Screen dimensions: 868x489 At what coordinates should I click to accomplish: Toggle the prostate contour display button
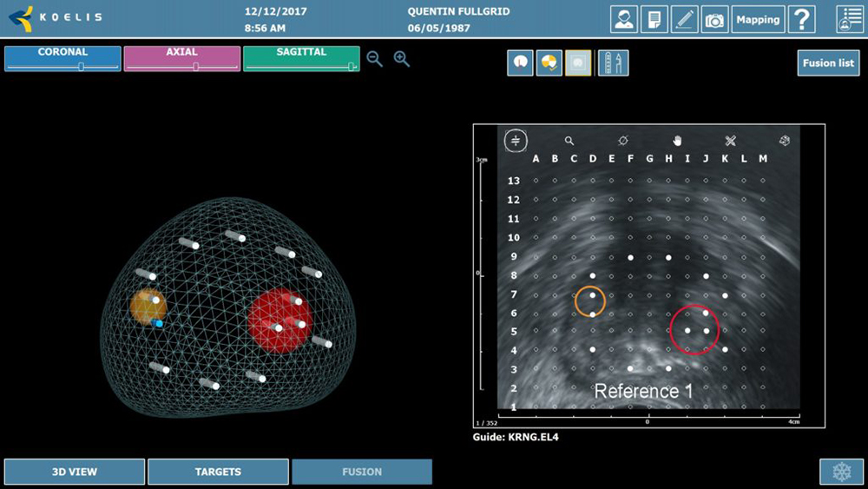[520, 63]
